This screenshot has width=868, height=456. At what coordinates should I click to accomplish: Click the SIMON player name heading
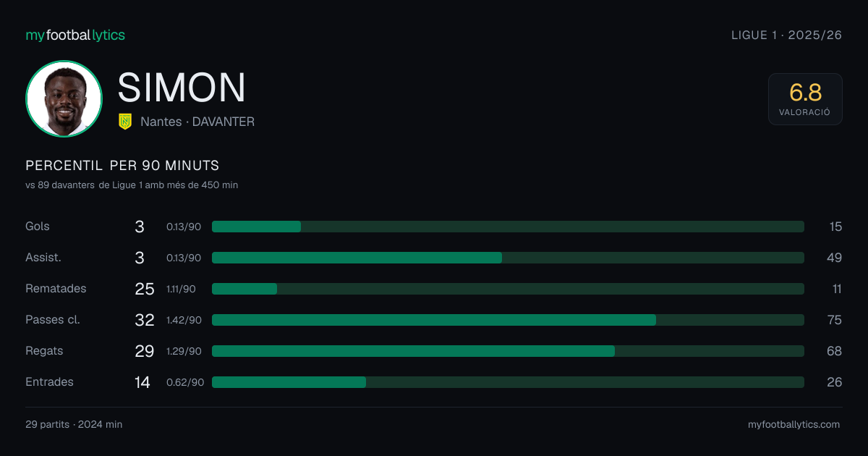[x=182, y=87]
